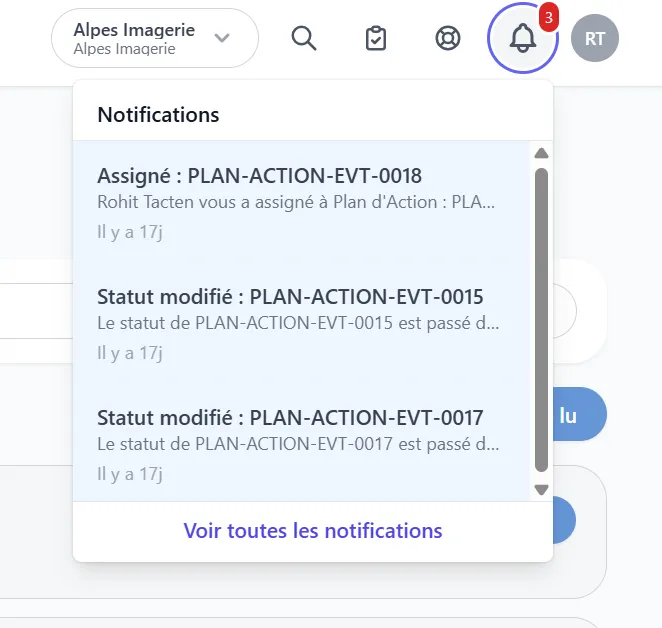Click the scrollbar down arrow in notifications
Screen dimensions: 662x628
click(541, 489)
